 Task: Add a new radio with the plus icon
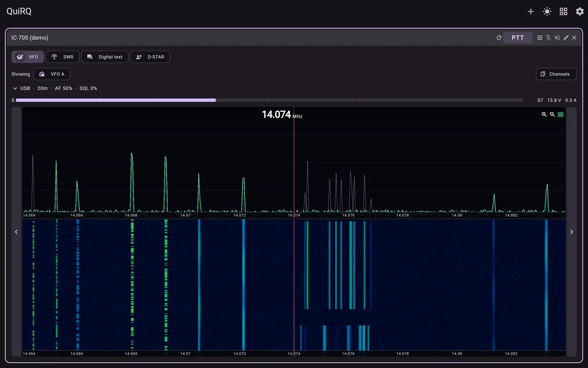tap(531, 11)
